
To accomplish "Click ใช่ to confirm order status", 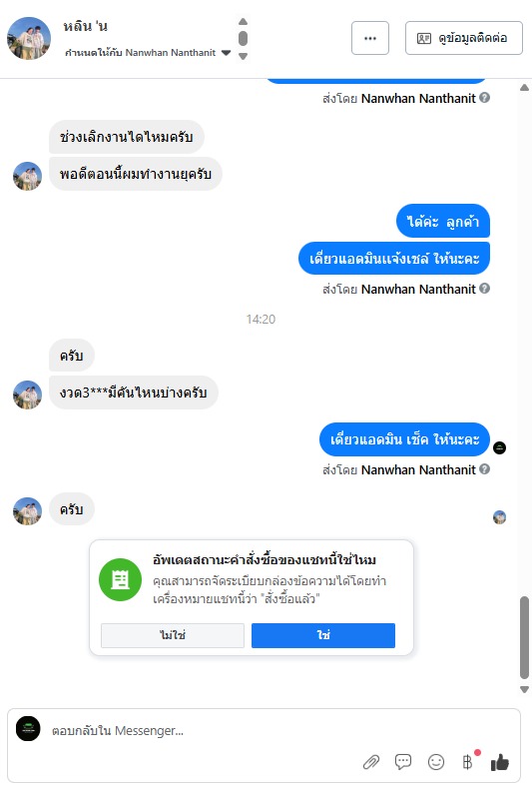I will 323,635.
